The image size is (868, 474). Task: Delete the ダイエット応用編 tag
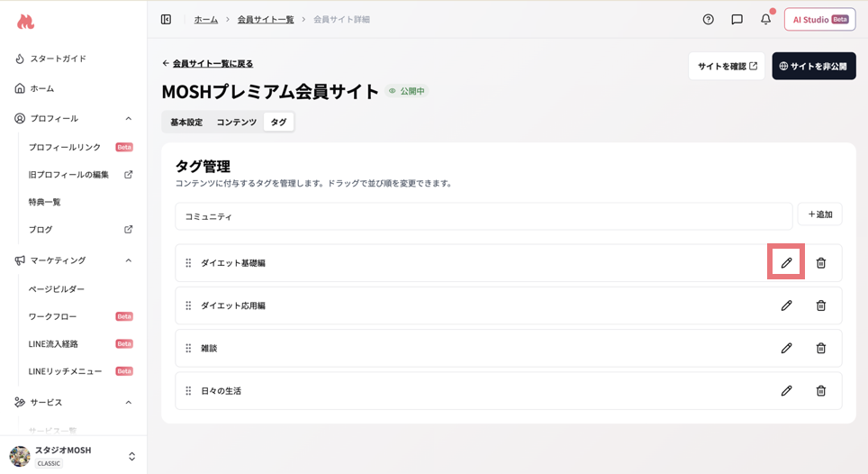point(821,305)
